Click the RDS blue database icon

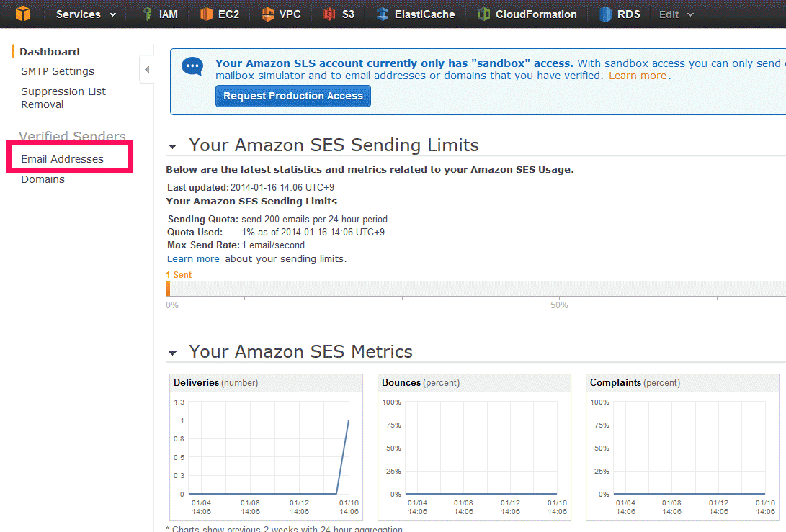pyautogui.click(x=605, y=14)
